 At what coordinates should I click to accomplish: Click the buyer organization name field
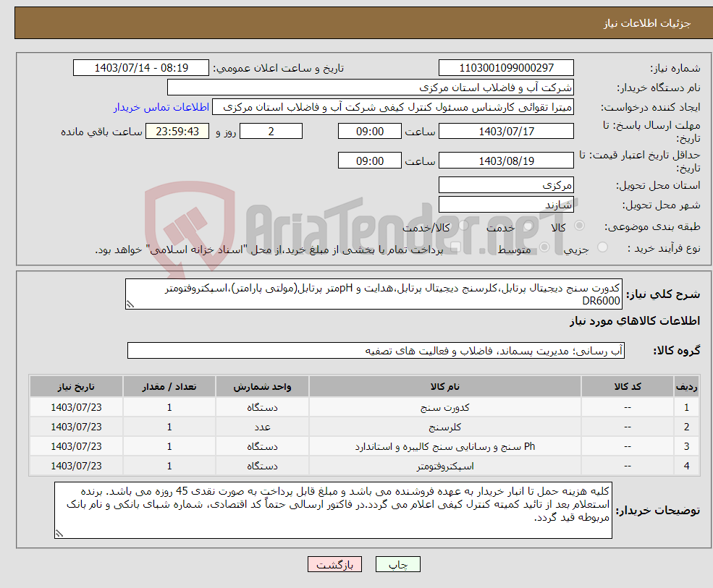click(371, 88)
